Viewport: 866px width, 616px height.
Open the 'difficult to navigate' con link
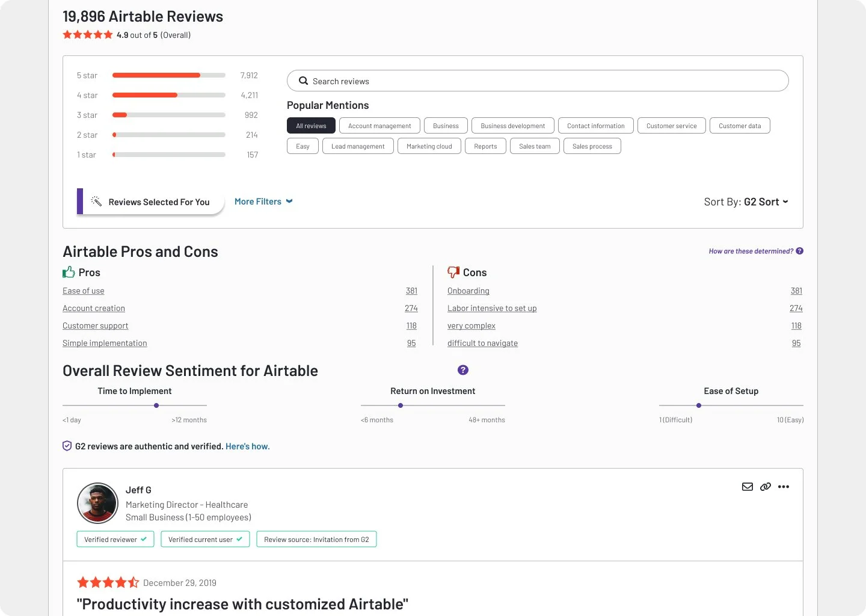pos(482,343)
